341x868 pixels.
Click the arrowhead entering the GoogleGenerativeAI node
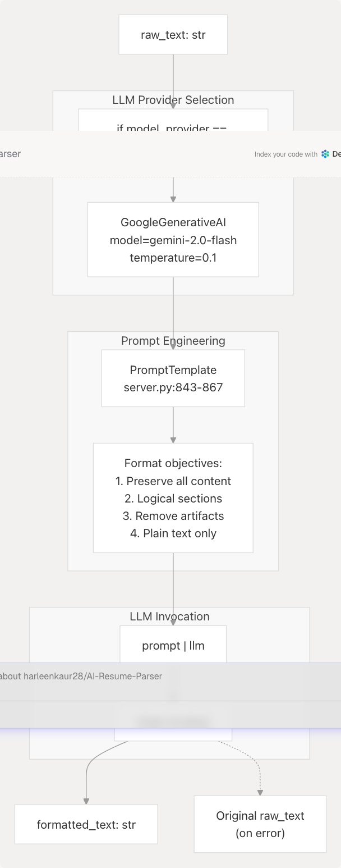[x=173, y=199]
